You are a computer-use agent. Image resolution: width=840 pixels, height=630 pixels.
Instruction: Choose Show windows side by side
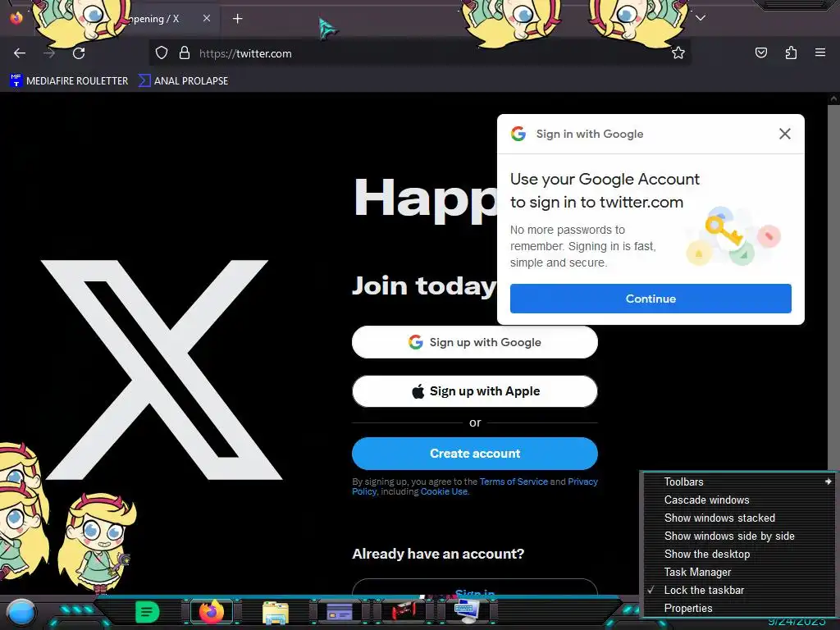[x=739, y=536]
